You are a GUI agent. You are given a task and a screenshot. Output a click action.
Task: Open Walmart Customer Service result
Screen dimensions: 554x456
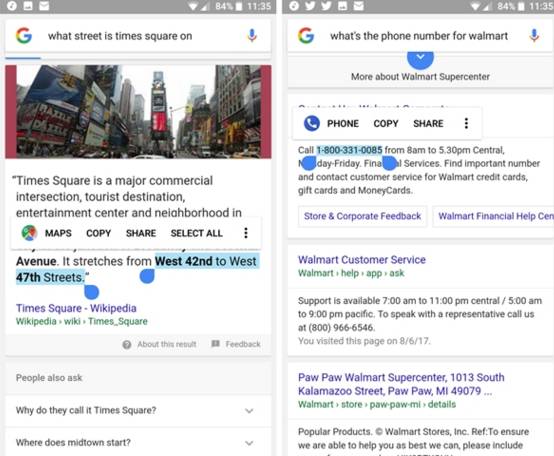[362, 260]
